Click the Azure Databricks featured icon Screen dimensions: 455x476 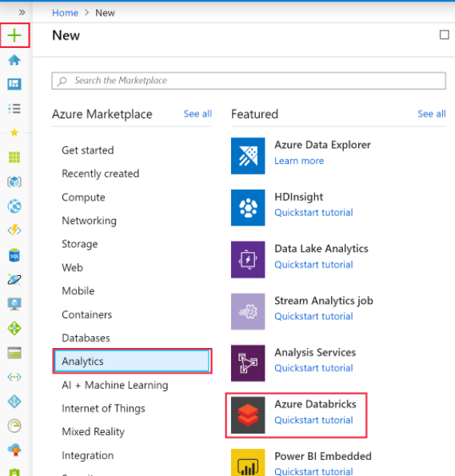(x=248, y=415)
